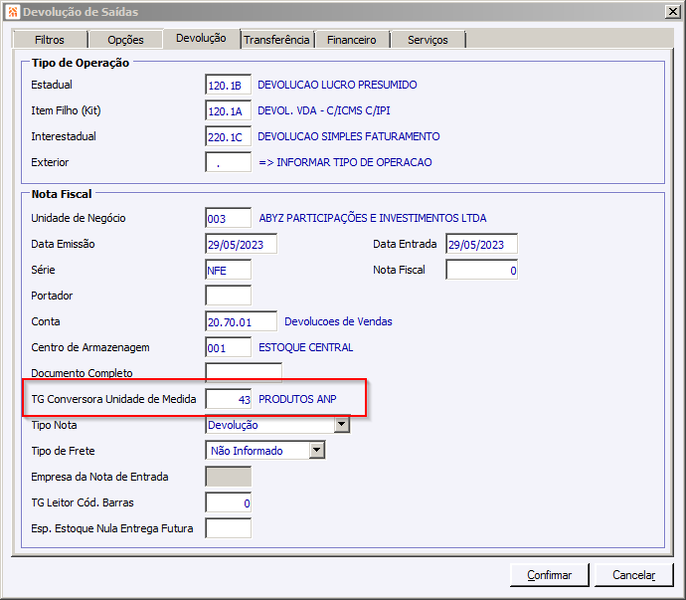Focus the TG Leitor Cód. Barras field
686x600 pixels.
(228, 502)
